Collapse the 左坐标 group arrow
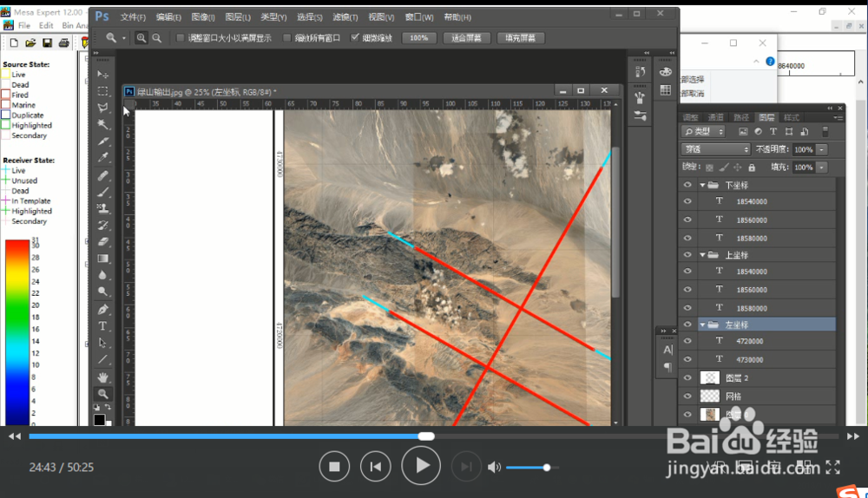This screenshot has height=498, width=868. pos(702,324)
